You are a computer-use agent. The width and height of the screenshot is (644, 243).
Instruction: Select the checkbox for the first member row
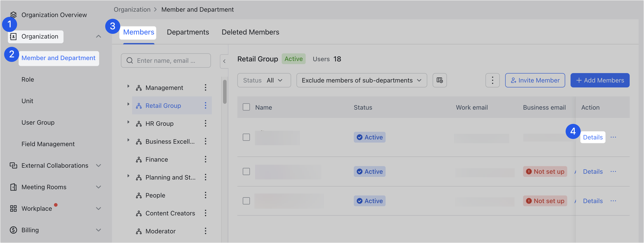(x=246, y=137)
